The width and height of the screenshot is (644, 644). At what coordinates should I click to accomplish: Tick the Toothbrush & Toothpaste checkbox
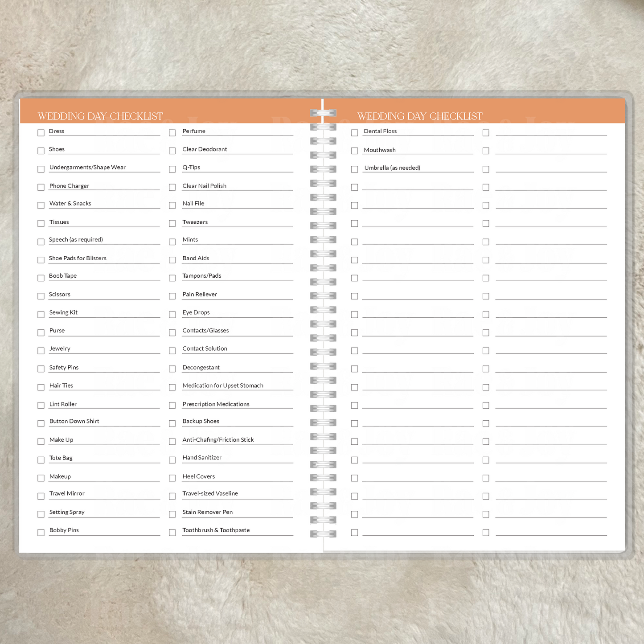pos(172,533)
